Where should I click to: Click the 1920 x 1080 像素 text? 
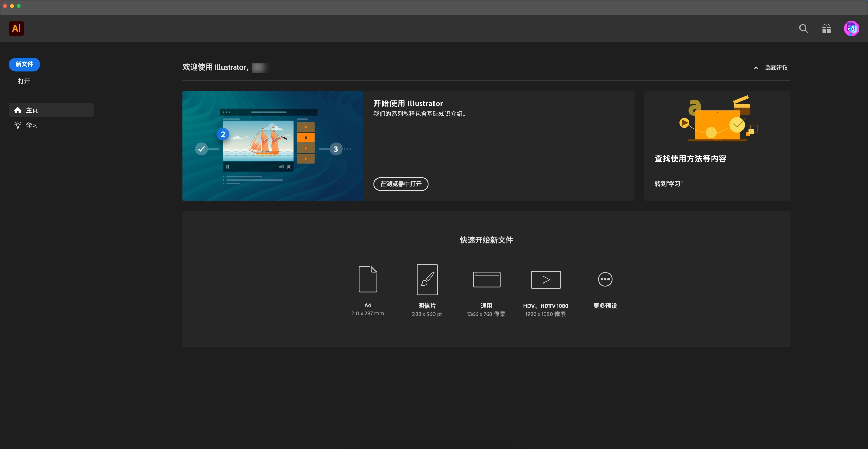pos(545,314)
